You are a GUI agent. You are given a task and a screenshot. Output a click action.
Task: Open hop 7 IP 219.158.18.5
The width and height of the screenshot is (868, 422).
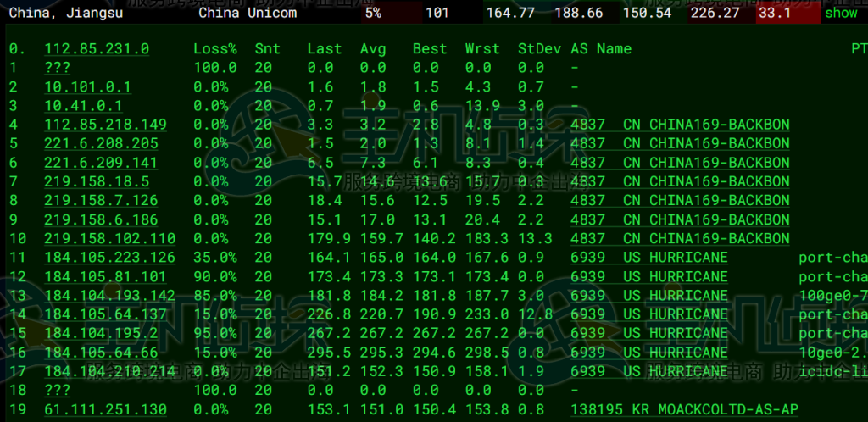point(97,182)
